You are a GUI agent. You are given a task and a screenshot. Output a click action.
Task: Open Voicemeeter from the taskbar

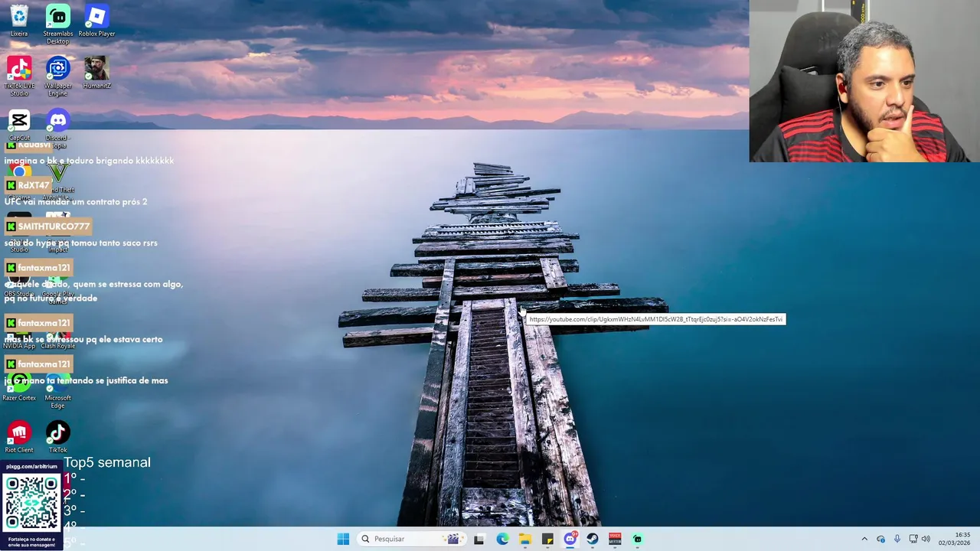pos(615,539)
